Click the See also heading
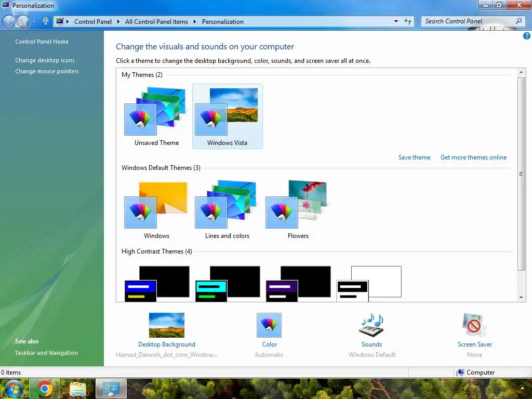The width and height of the screenshot is (532, 399). coord(26,341)
